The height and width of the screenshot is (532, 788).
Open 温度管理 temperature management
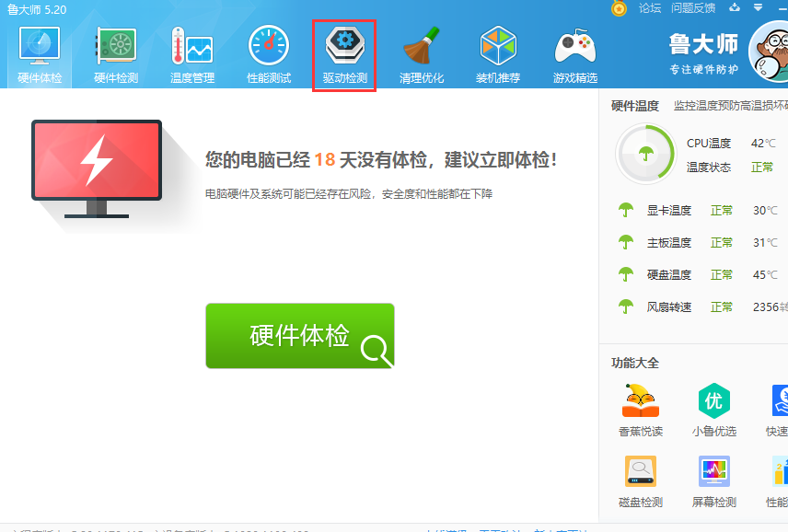(x=191, y=54)
